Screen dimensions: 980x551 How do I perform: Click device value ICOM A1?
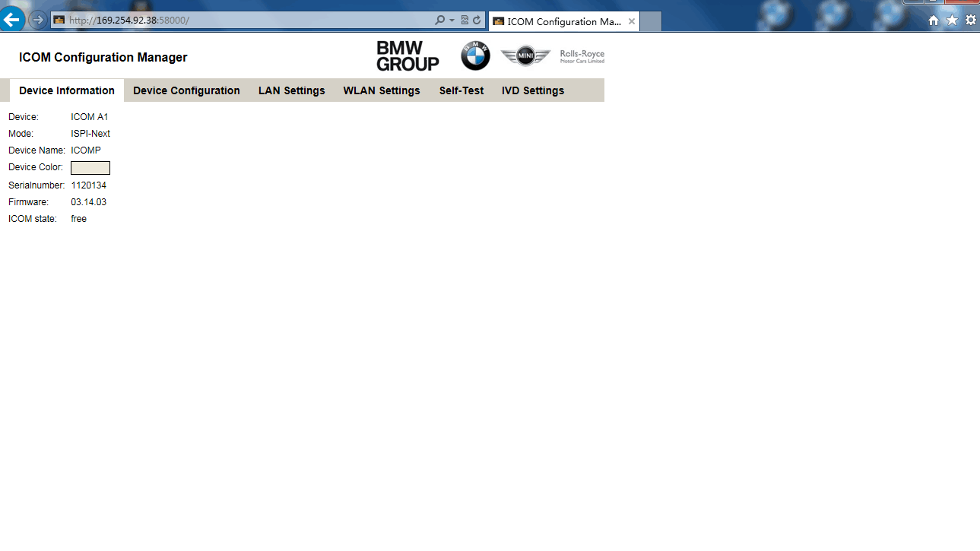coord(90,117)
